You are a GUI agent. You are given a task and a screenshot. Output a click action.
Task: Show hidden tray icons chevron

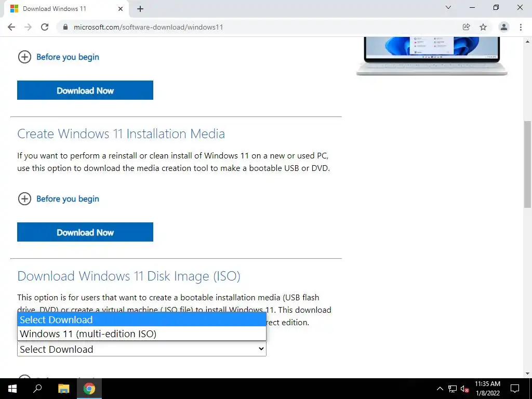(440, 389)
